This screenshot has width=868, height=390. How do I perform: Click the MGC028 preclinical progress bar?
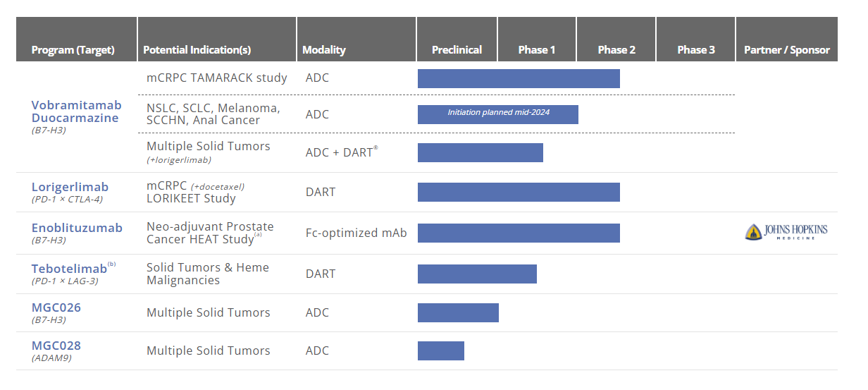(441, 351)
